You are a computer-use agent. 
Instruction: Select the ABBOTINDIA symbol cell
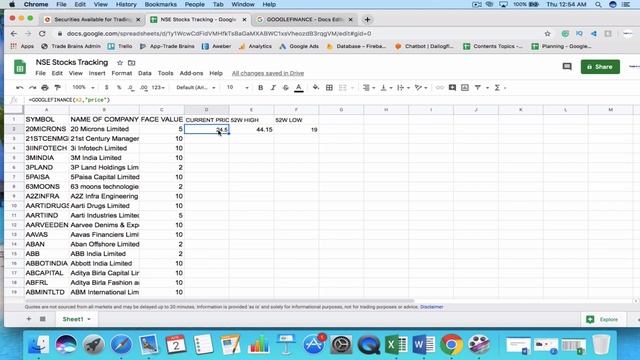(x=47, y=264)
